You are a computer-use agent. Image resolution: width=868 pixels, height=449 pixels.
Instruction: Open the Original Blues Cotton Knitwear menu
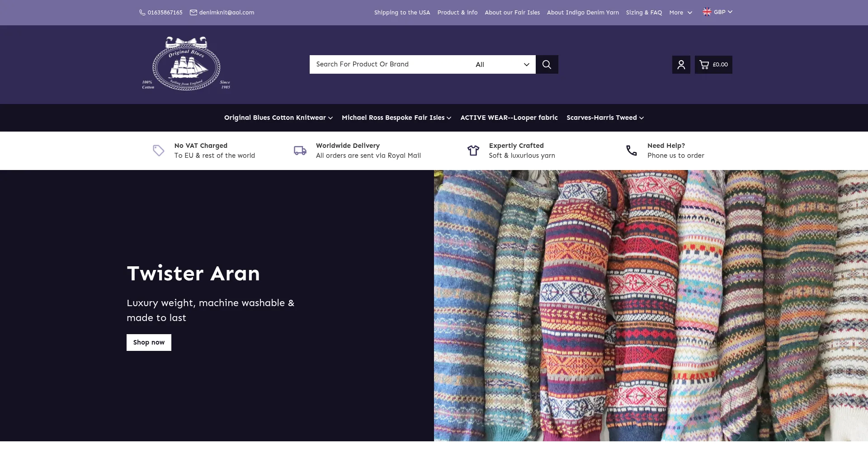point(278,118)
